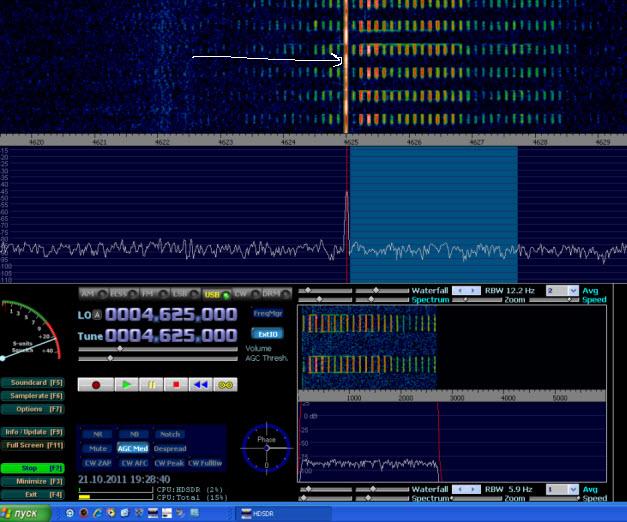Image resolution: width=627 pixels, height=522 pixels.
Task: Select FM demodulation mode
Action: point(155,294)
